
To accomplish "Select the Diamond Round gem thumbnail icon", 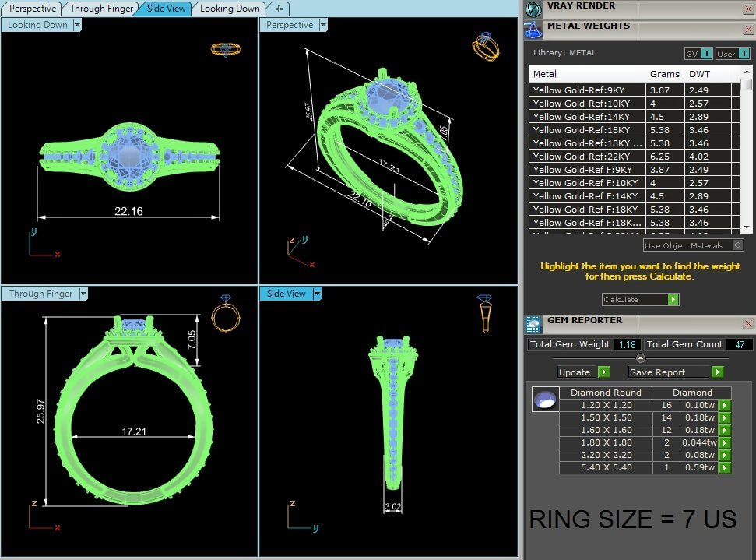I will pos(545,400).
